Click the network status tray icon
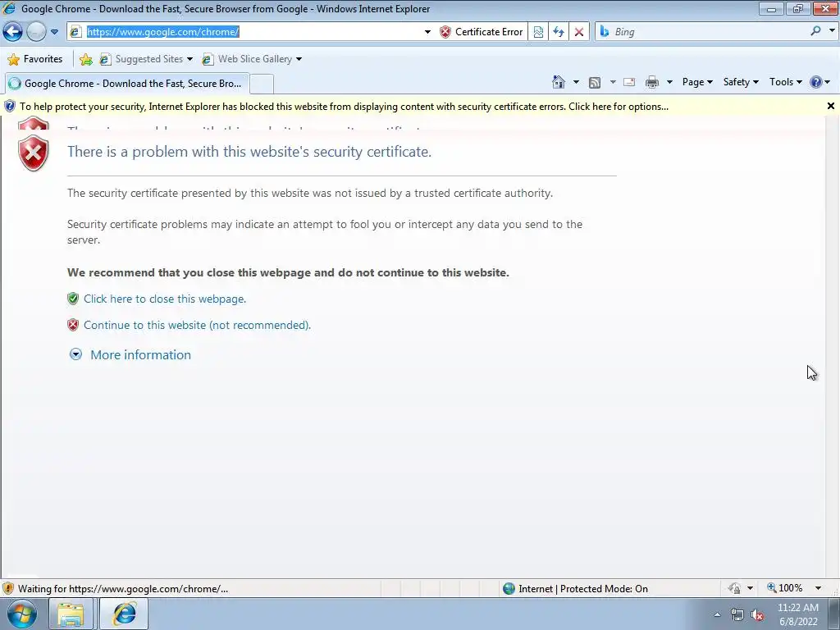The height and width of the screenshot is (630, 840). point(737,615)
